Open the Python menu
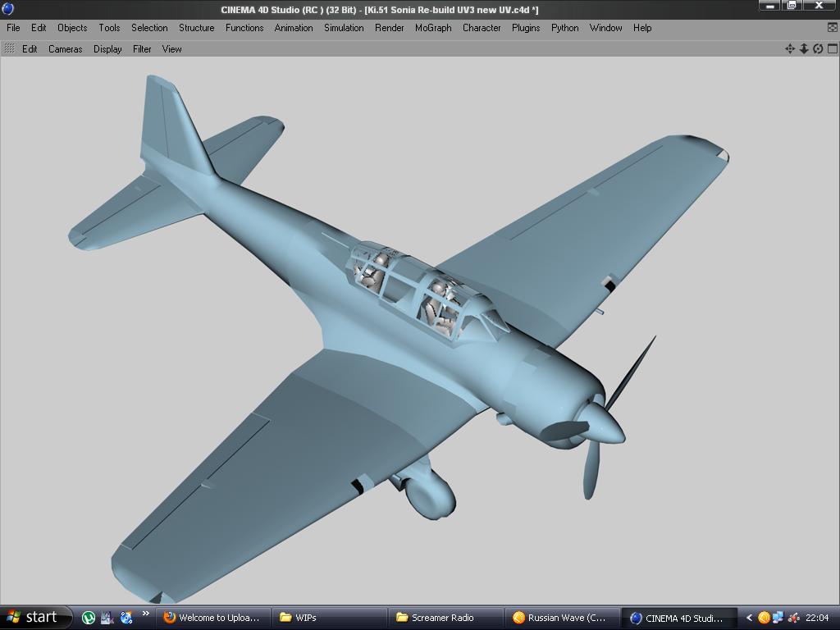Image resolution: width=840 pixels, height=630 pixels. click(564, 28)
